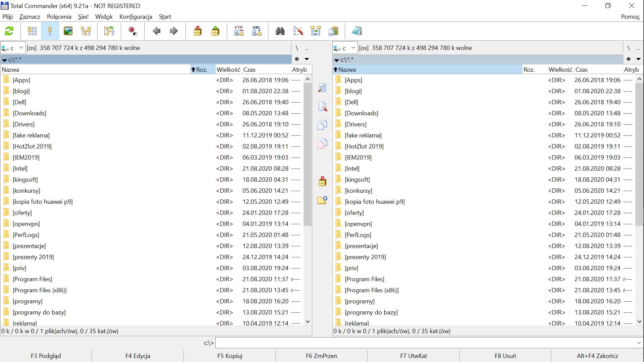
Task: Select [Downloads] folder in left panel
Action: pyautogui.click(x=30, y=113)
